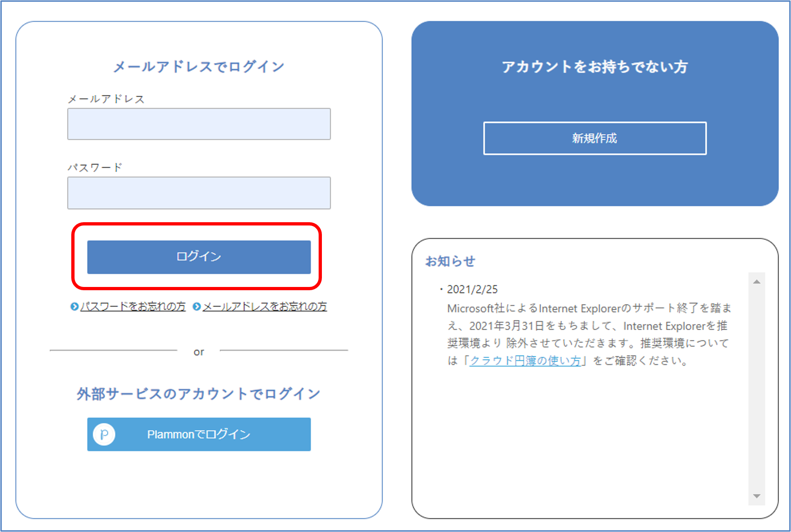Click the メールアドレスでログイン heading

coord(199,66)
